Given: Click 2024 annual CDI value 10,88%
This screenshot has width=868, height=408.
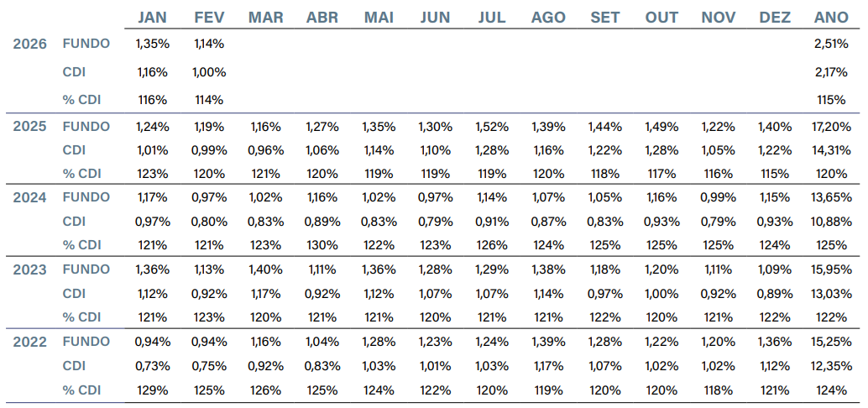Looking at the screenshot, I should (831, 222).
